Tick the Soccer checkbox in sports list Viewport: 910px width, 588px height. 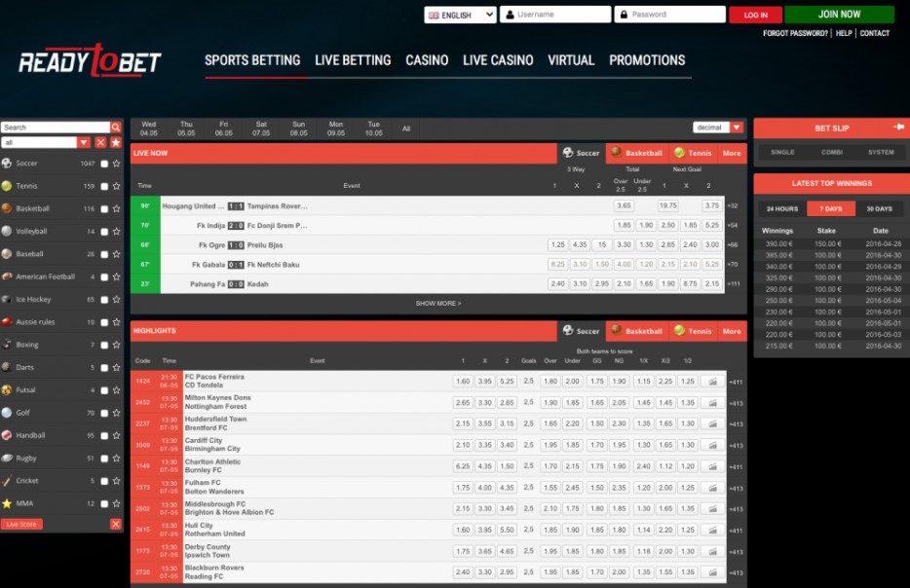(x=104, y=165)
